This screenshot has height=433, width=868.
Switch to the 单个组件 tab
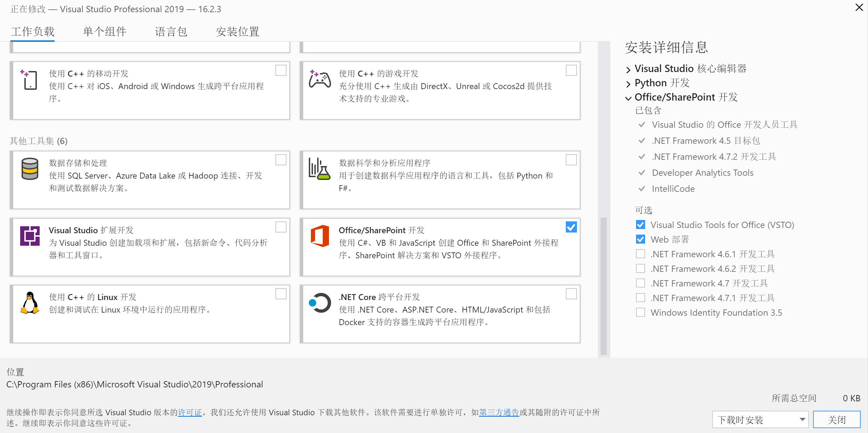(105, 32)
